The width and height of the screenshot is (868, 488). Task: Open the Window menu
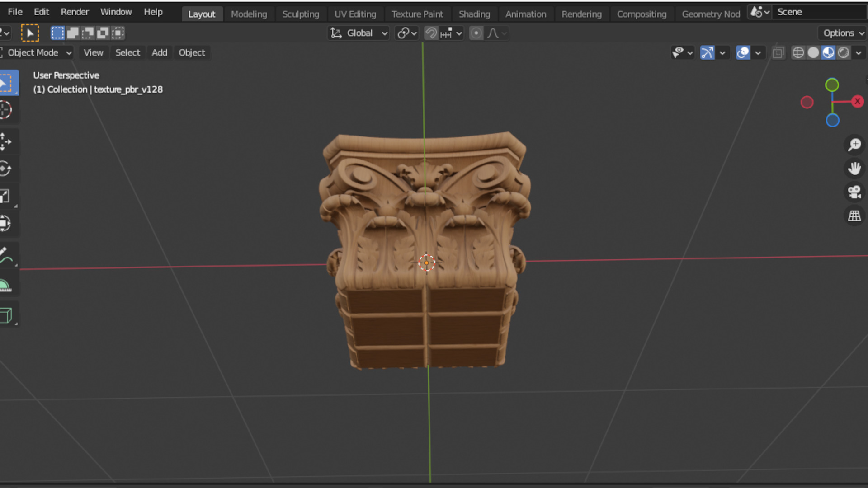pos(116,12)
